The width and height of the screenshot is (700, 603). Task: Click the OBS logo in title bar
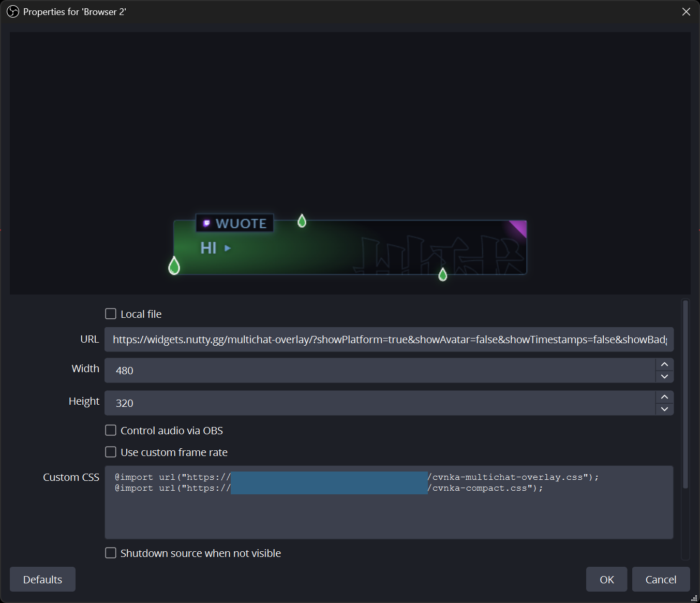[x=13, y=11]
